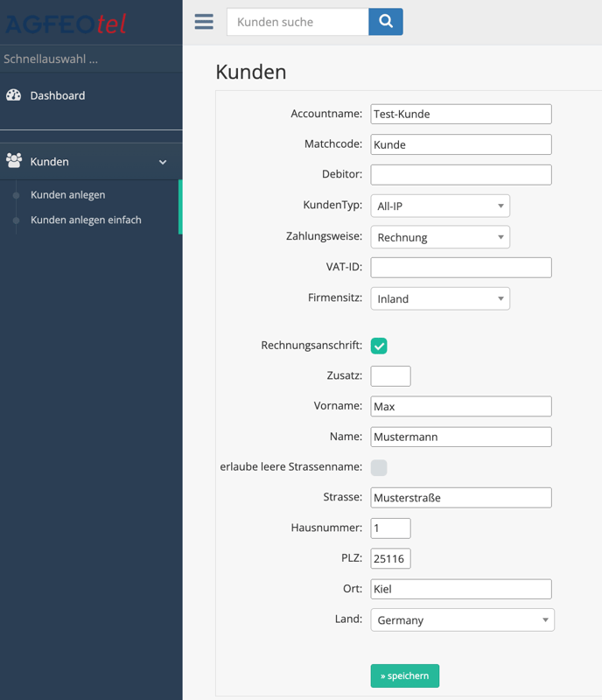The image size is (602, 700).
Task: Open the KundenTyp All-IP dropdown
Action: click(x=440, y=206)
